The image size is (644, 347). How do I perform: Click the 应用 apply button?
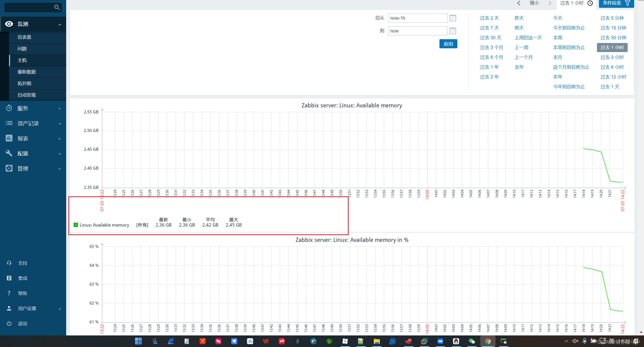pos(448,44)
